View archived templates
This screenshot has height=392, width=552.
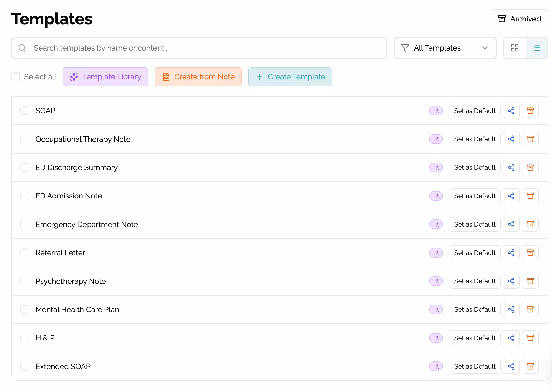click(x=519, y=19)
